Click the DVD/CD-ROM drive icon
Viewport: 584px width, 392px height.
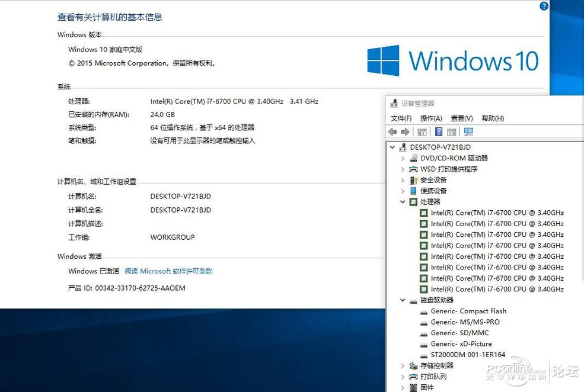pyautogui.click(x=413, y=158)
